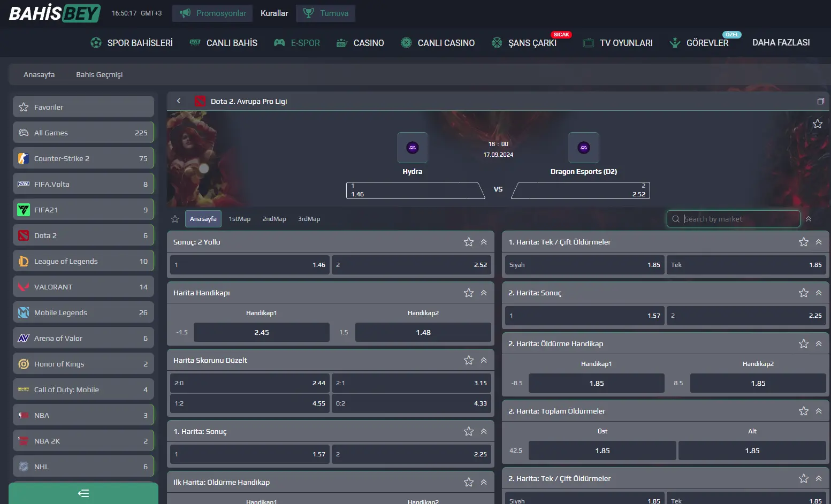Favorite 2. Harita: Sonuç market

[804, 293]
